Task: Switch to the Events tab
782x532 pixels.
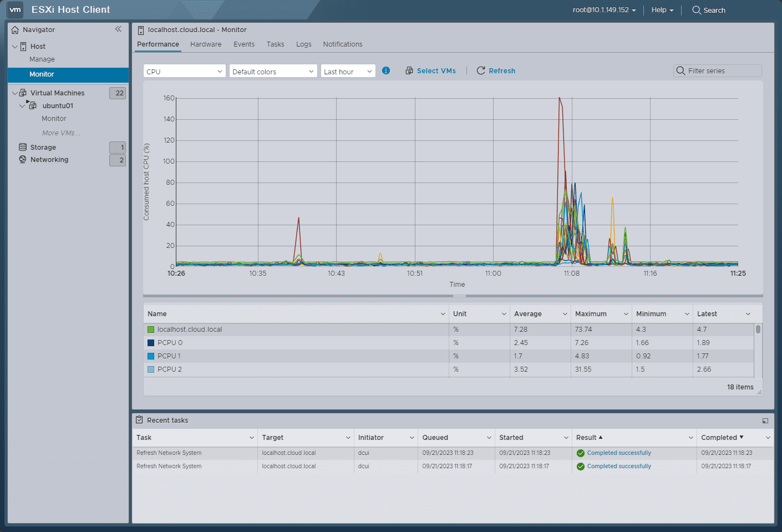Action: (244, 44)
